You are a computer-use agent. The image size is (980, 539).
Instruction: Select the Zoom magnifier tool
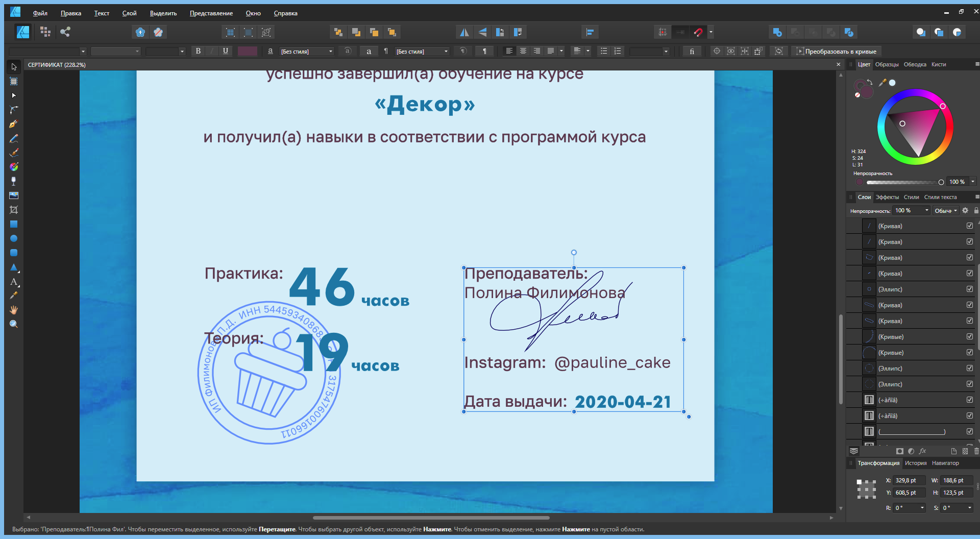click(x=14, y=324)
